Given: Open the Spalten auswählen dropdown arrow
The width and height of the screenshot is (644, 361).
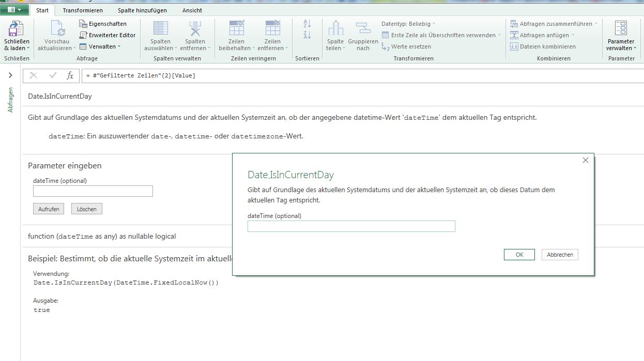Looking at the screenshot, I should [x=176, y=49].
